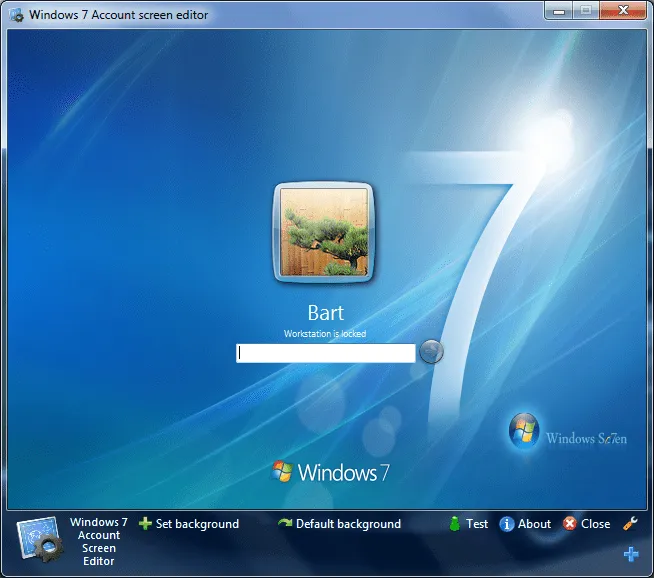
Task: Click the Windows 7 branding logo
Action: pos(330,472)
